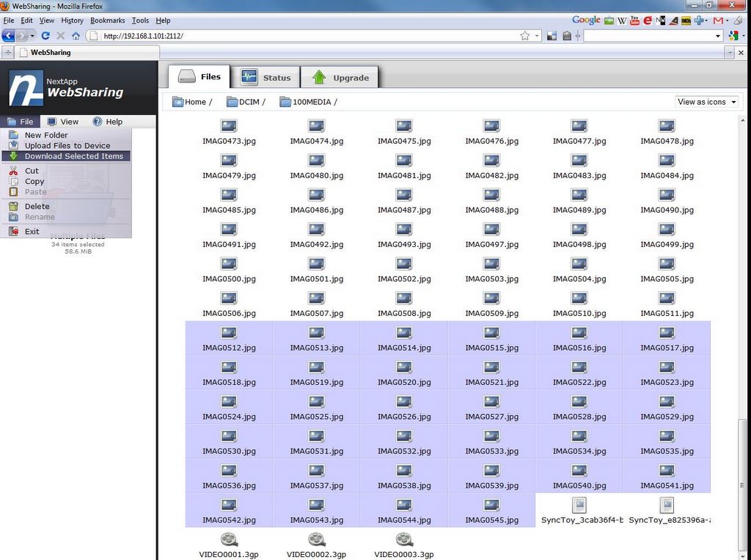This screenshot has height=560, width=751.
Task: Open Firefox History menu
Action: 72,21
